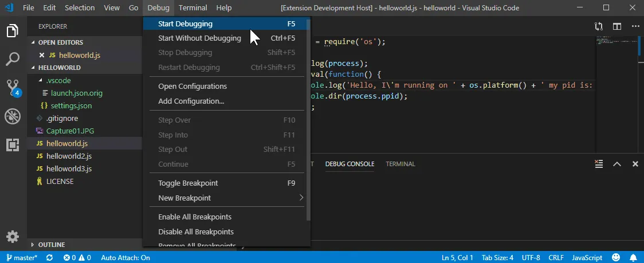Open Source Control view with badge 4
The height and width of the screenshot is (263, 644).
[13, 88]
